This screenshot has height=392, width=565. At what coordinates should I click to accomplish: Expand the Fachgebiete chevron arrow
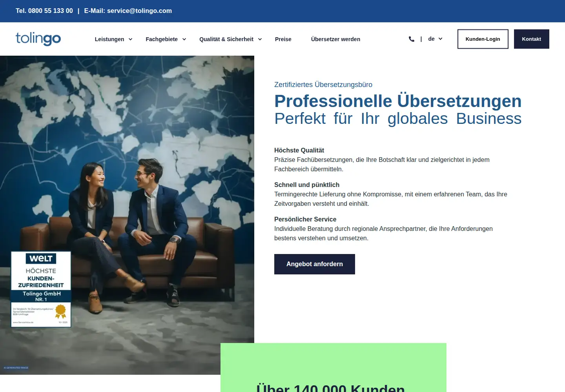point(184,39)
